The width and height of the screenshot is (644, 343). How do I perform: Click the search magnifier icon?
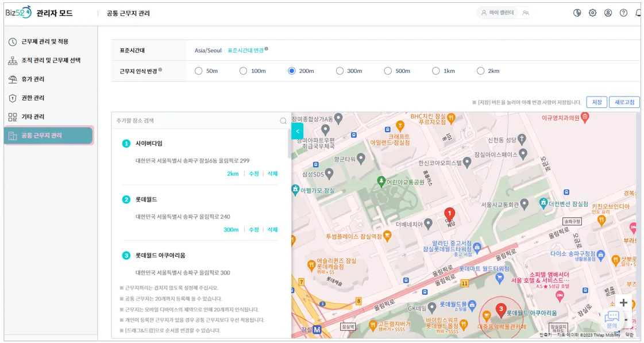coord(283,121)
